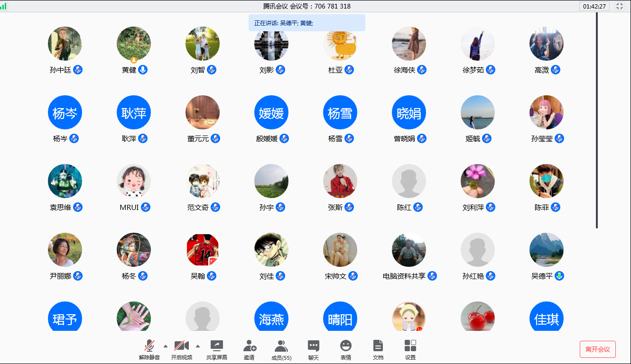Click the currently speaking banner
631x364 pixels.
pos(306,23)
